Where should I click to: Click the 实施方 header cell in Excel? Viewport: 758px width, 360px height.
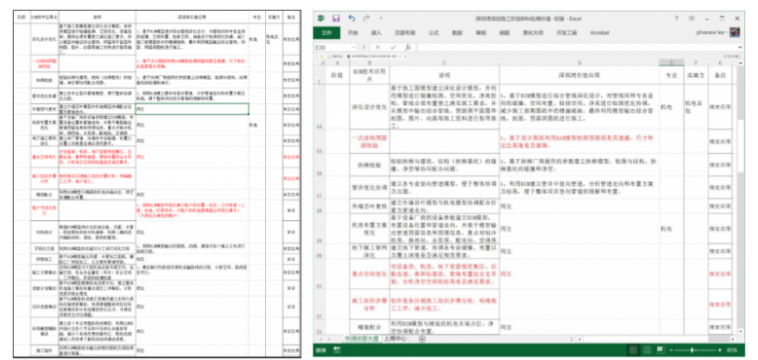click(696, 75)
